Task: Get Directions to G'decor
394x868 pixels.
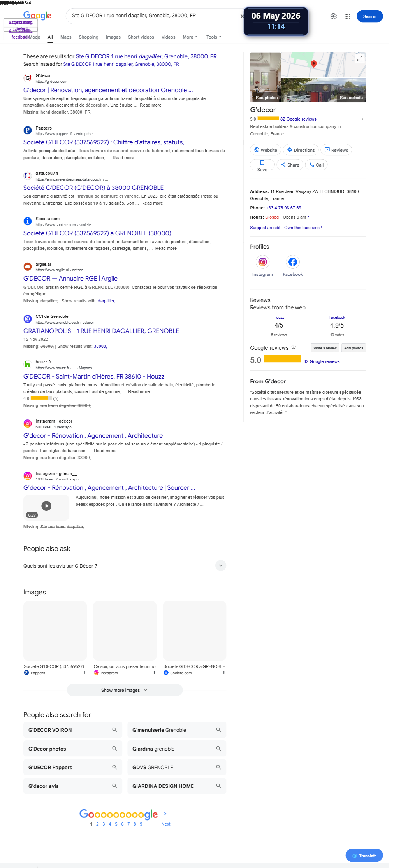Action: pos(301,150)
